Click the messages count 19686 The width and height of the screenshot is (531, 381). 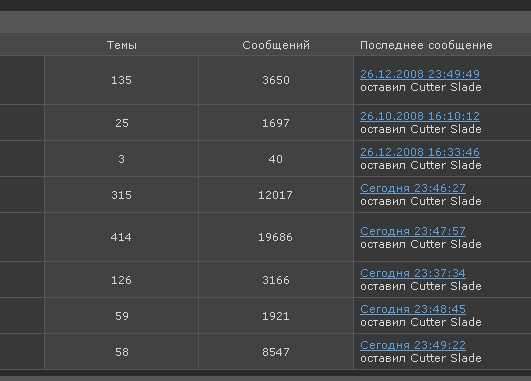276,237
